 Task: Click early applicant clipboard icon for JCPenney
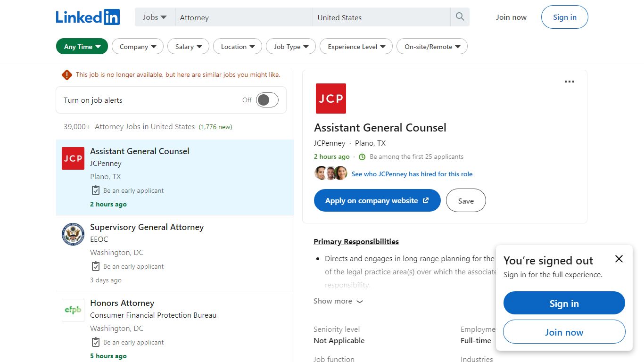pyautogui.click(x=95, y=190)
